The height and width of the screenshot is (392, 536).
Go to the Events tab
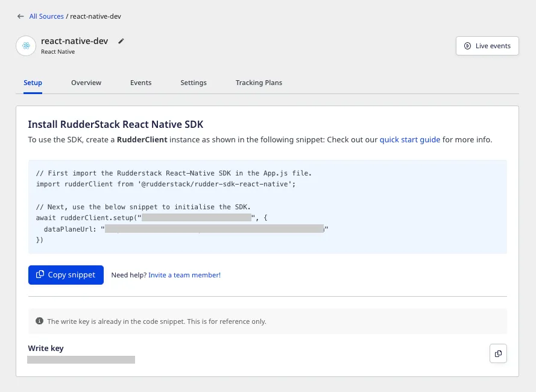(141, 83)
